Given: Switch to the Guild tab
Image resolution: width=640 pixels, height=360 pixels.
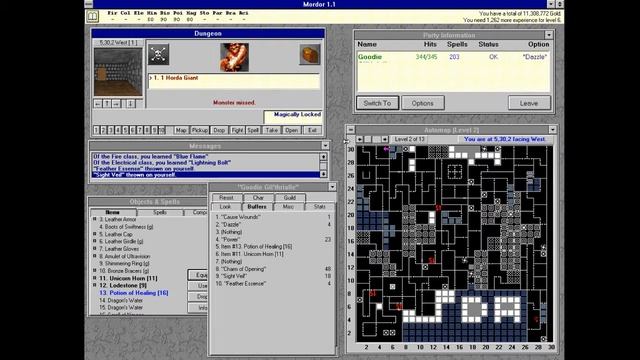Looking at the screenshot, I should tap(289, 198).
